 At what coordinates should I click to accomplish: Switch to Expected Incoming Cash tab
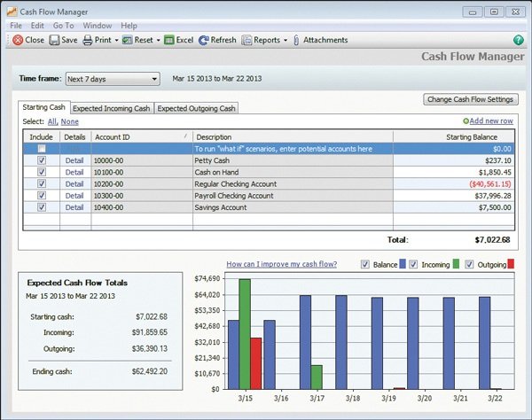pos(113,108)
